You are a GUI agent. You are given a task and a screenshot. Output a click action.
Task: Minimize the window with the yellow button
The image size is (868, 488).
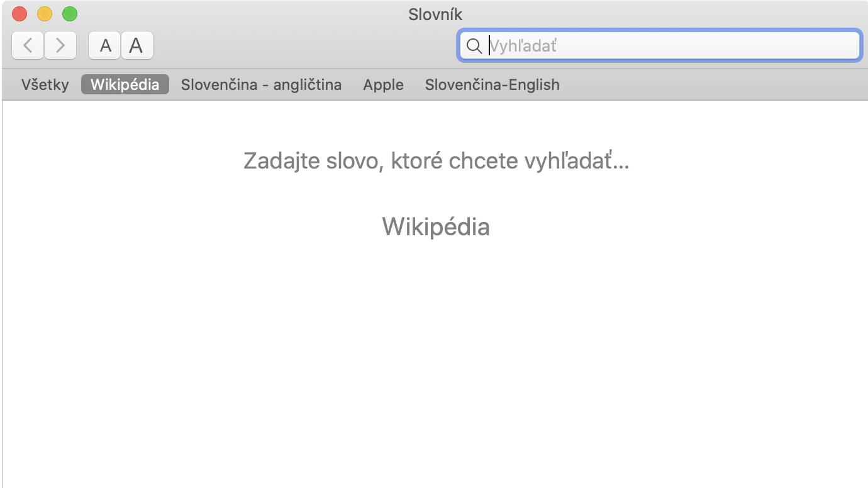pyautogui.click(x=45, y=14)
